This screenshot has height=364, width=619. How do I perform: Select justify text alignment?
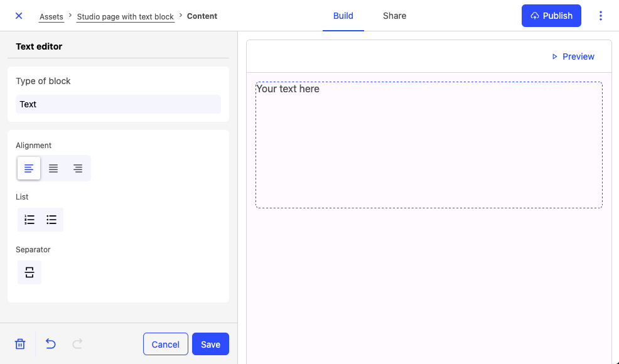(53, 168)
